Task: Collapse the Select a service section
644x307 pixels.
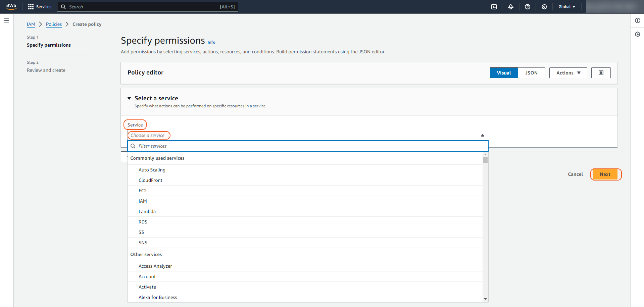Action: 129,98
